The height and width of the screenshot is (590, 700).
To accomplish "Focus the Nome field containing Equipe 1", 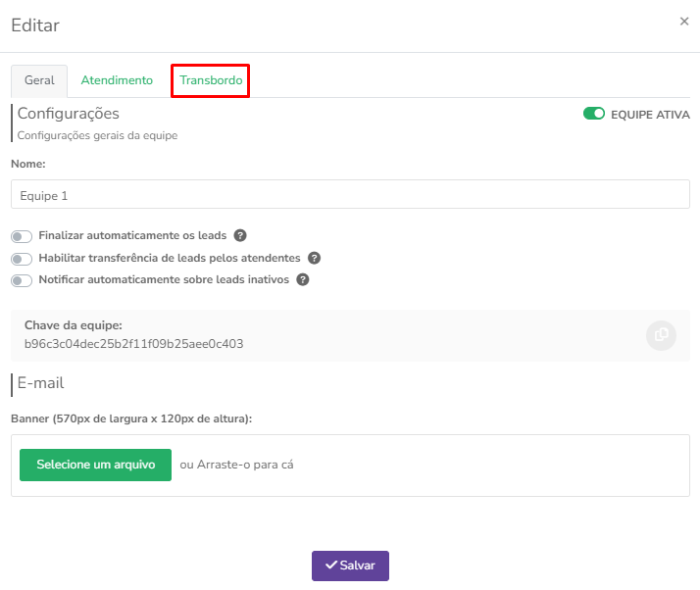I will click(350, 195).
